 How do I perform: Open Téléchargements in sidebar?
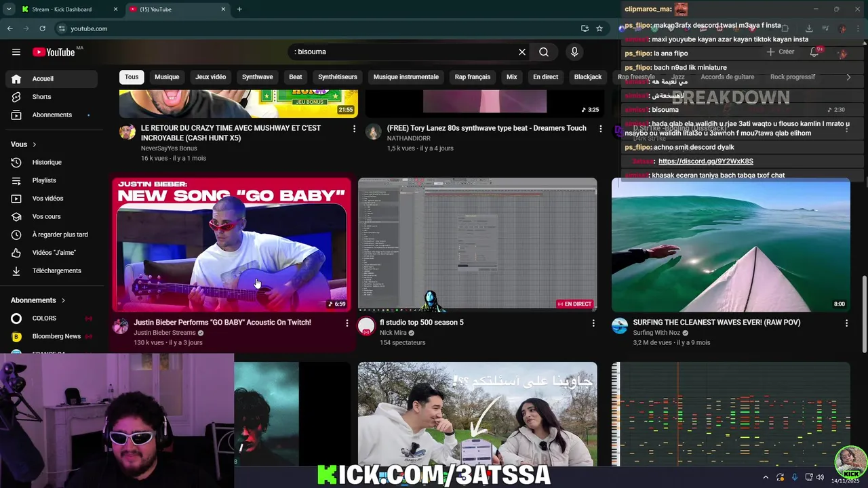point(52,271)
